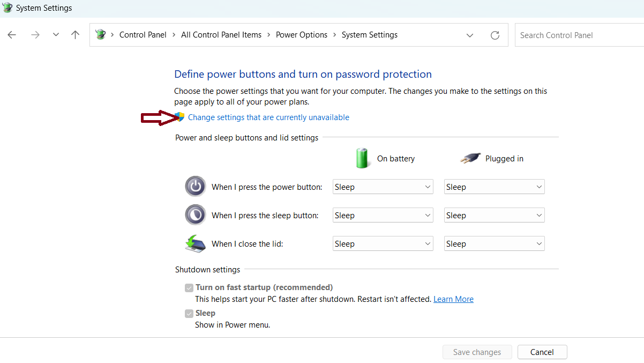Image resolution: width=644 pixels, height=363 pixels.
Task: Open sleep button Plugged in dropdown
Action: (x=494, y=215)
